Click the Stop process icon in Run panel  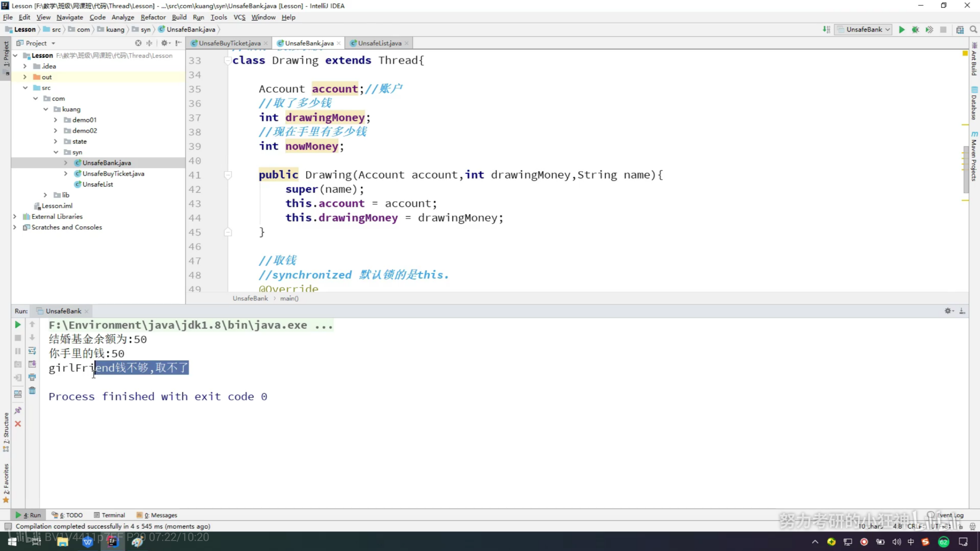(18, 338)
